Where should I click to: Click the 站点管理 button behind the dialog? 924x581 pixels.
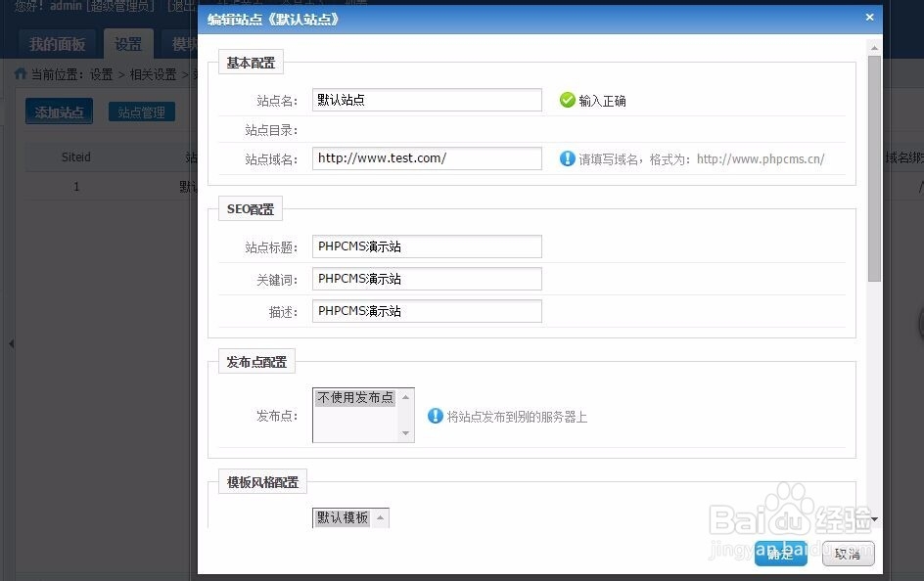point(141,112)
